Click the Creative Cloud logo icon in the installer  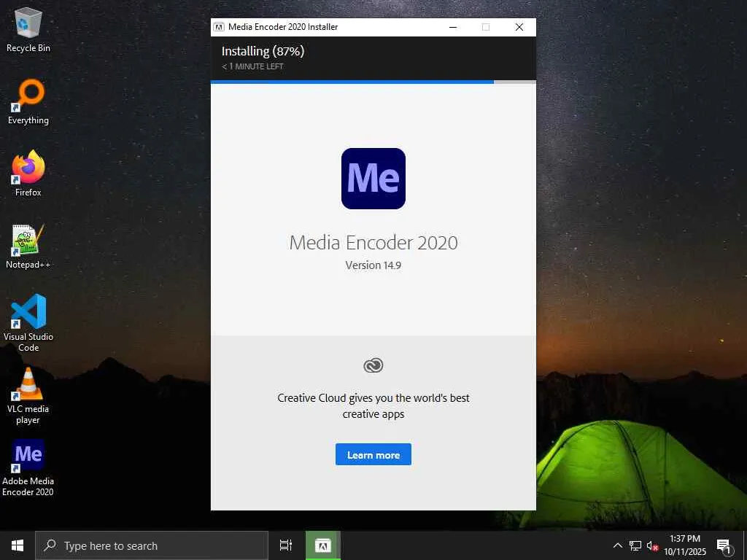373,366
